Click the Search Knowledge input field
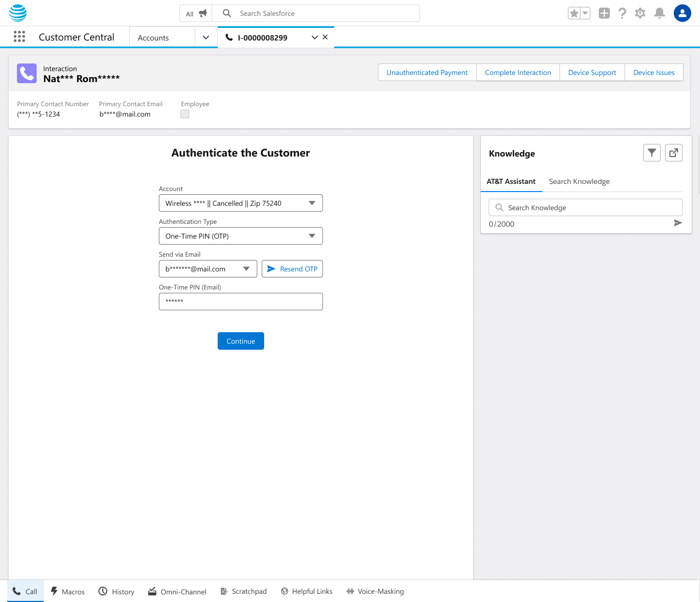 click(586, 207)
